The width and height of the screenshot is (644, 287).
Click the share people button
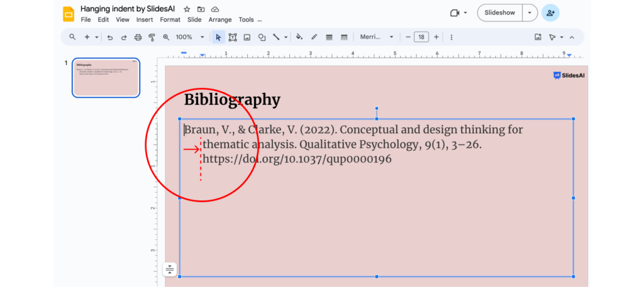click(x=551, y=13)
